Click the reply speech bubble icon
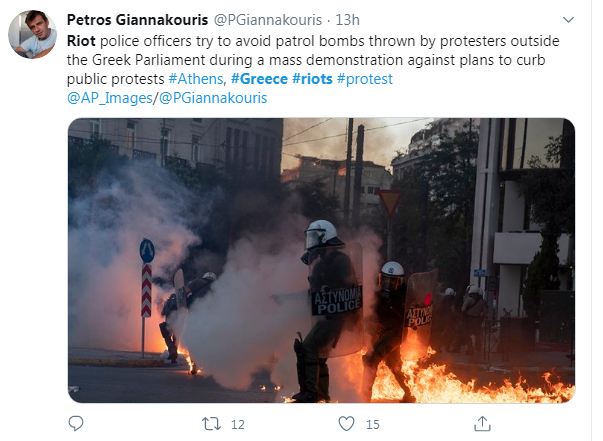The width and height of the screenshot is (603, 441). pyautogui.click(x=76, y=423)
